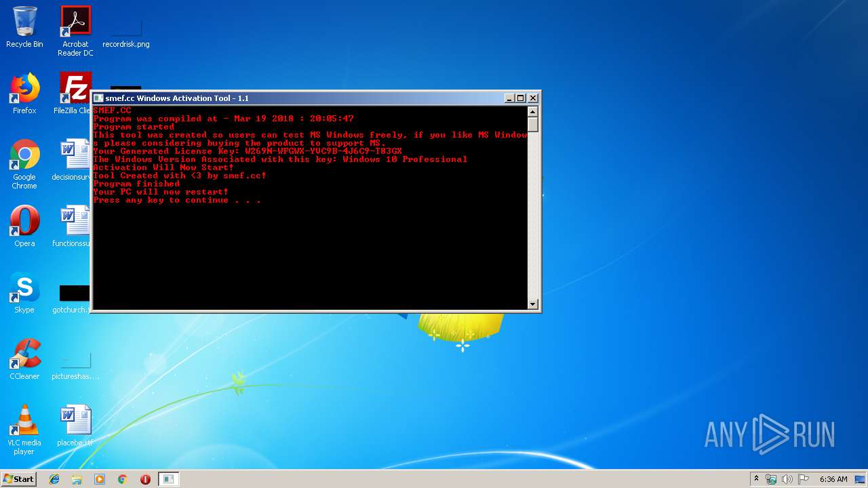Open the network status tray icon

coord(771,479)
